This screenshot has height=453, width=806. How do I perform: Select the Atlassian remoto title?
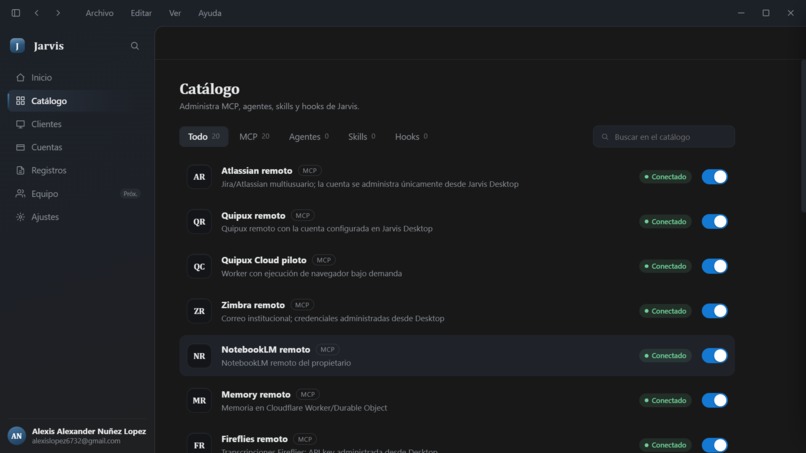click(x=257, y=171)
